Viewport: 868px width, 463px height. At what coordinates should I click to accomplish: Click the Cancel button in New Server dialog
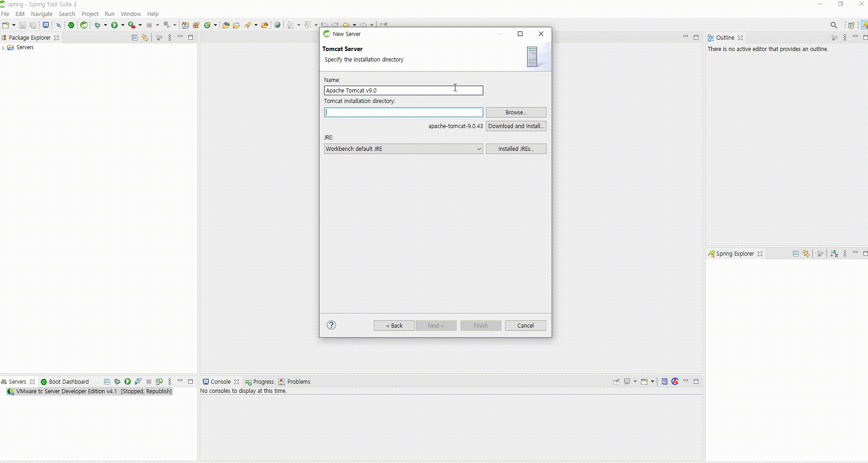coord(526,325)
